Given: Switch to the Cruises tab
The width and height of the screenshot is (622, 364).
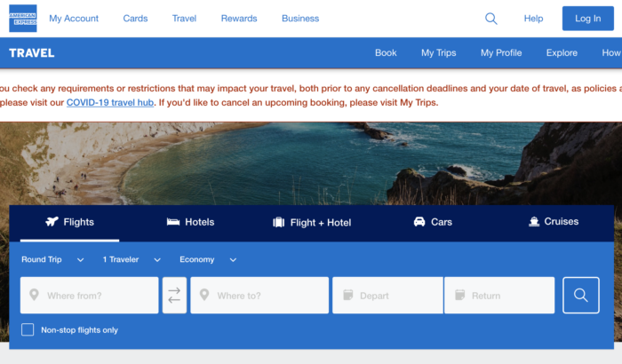Looking at the screenshot, I should coord(554,222).
